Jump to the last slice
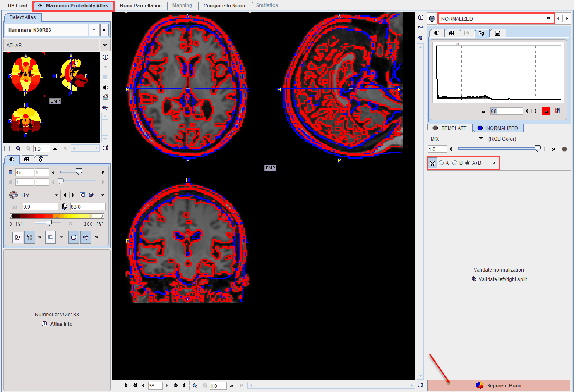The height and width of the screenshot is (392, 574). point(183,385)
